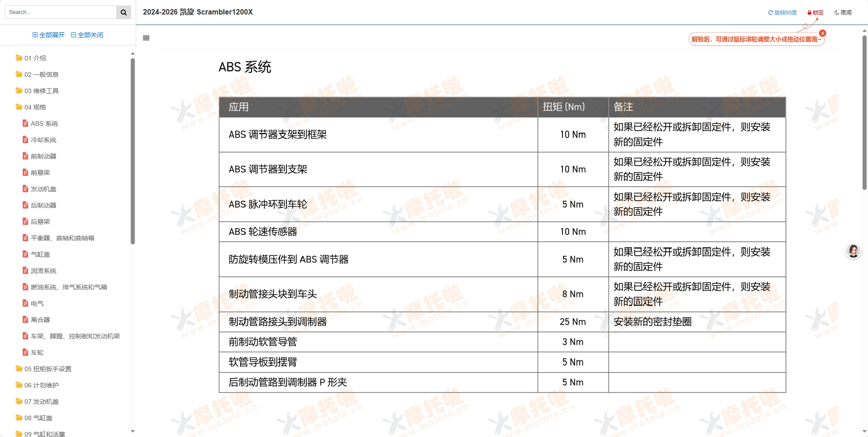Select the ABS 调节器到支架 cell
Image resolution: width=868 pixels, height=437 pixels.
pyautogui.click(x=378, y=169)
